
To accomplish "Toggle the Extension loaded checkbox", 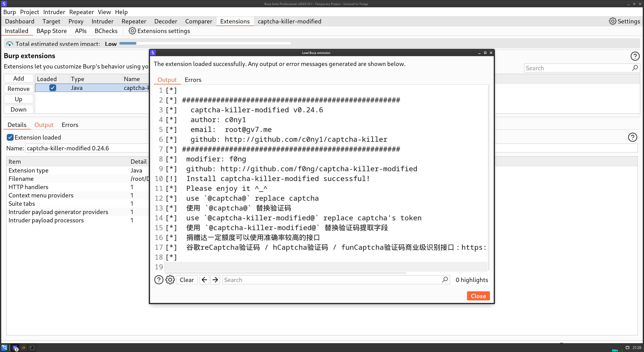I will click(10, 137).
